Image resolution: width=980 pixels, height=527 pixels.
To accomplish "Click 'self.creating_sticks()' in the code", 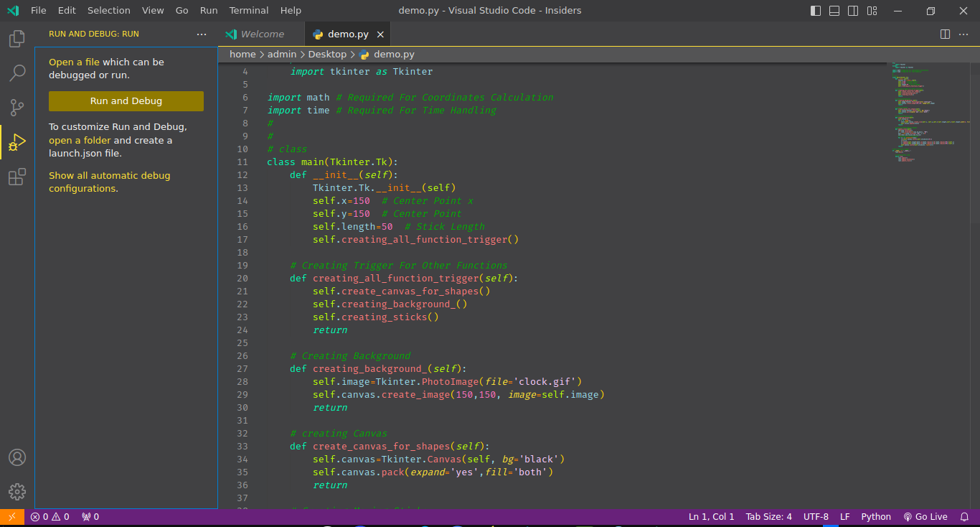I will click(375, 317).
